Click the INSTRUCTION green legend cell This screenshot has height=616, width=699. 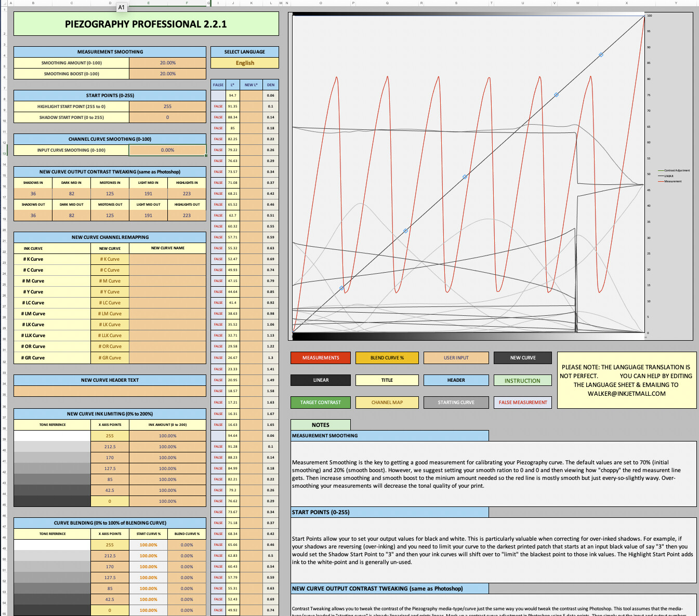(523, 381)
